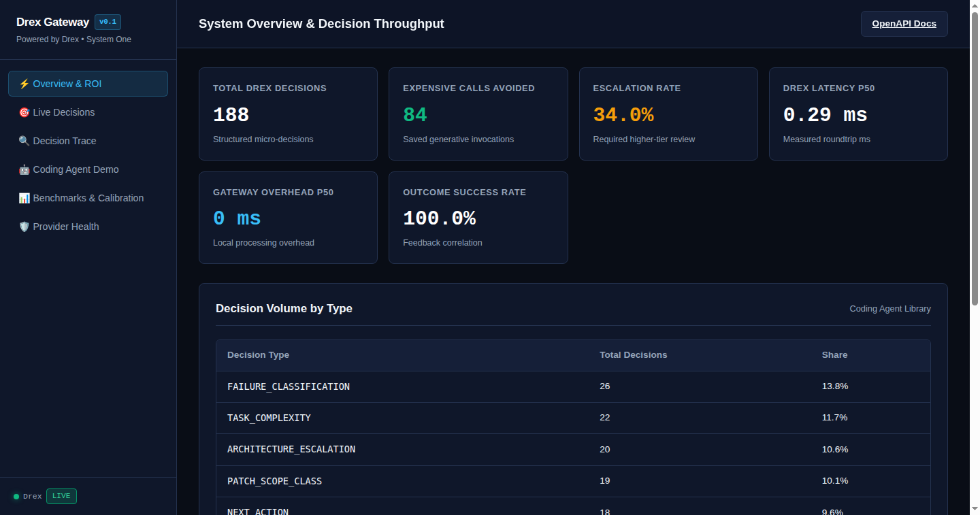The width and height of the screenshot is (980, 515).
Task: Click the Drex Gateway title
Action: click(52, 22)
